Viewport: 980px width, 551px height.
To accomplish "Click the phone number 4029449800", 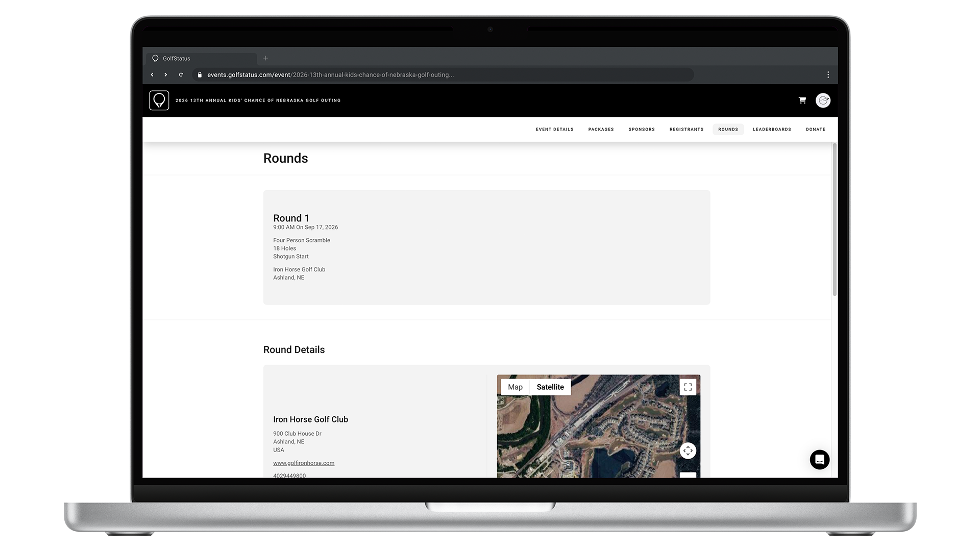I will [289, 475].
